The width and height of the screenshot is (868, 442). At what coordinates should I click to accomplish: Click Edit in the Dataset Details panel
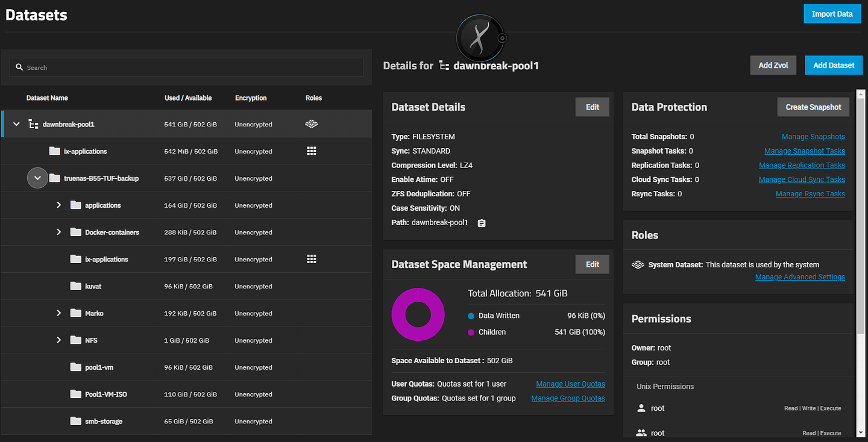(592, 107)
